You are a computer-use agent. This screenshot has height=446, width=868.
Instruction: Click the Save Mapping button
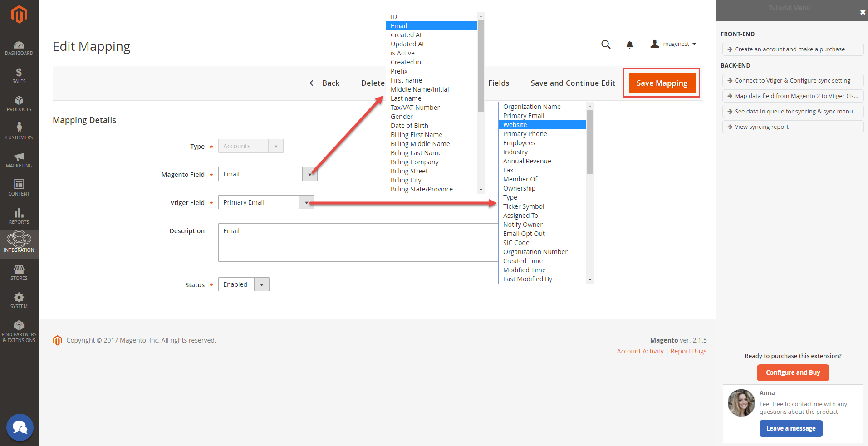[662, 83]
